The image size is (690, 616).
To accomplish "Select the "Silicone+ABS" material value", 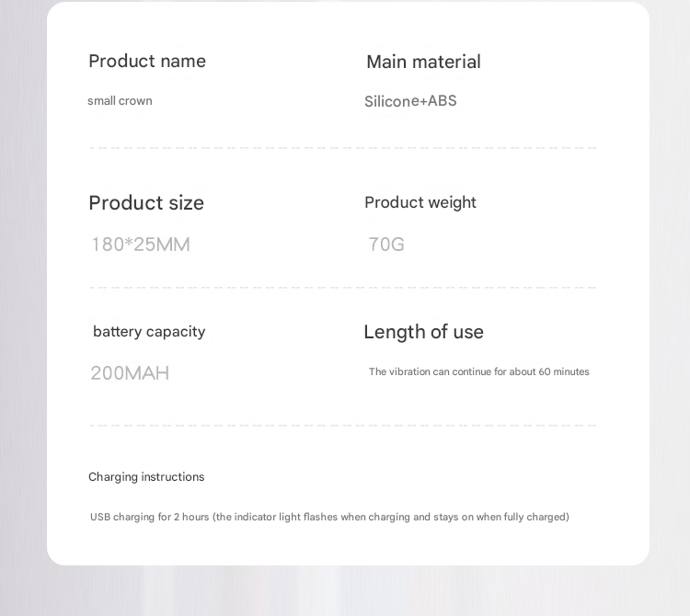I will coord(410,101).
